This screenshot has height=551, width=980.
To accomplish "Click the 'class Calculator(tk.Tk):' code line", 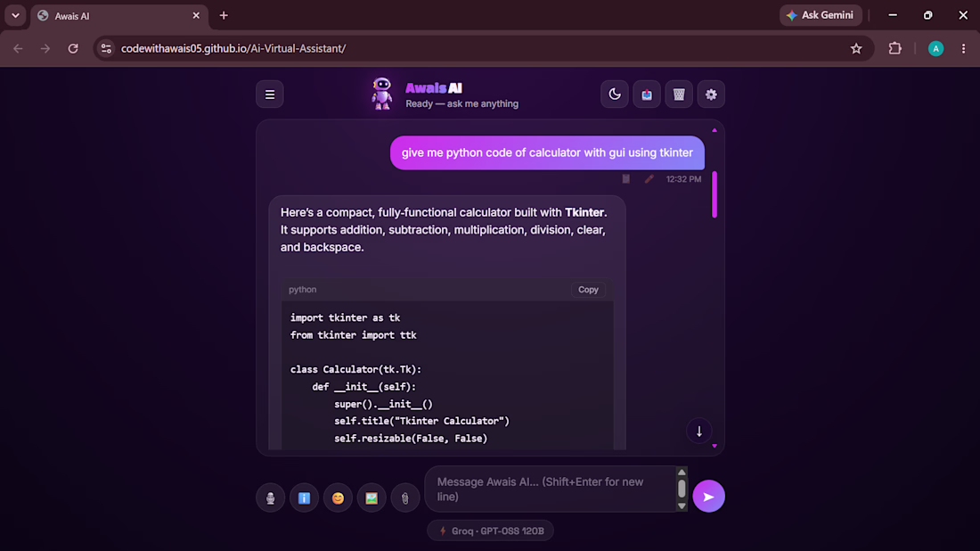I will (x=355, y=370).
